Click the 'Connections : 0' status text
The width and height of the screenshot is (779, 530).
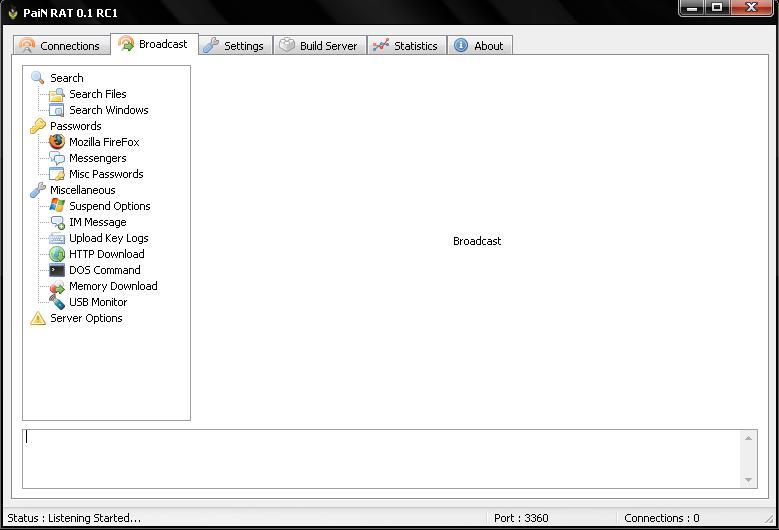[x=662, y=518]
